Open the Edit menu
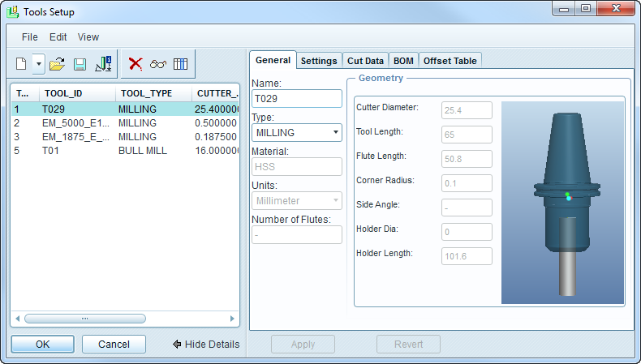 point(58,37)
